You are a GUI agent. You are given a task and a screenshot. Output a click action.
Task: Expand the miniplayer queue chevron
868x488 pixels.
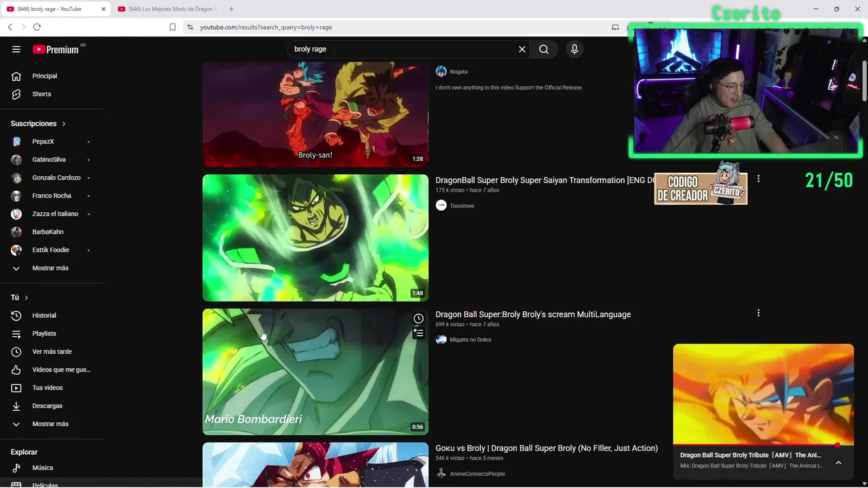838,463
